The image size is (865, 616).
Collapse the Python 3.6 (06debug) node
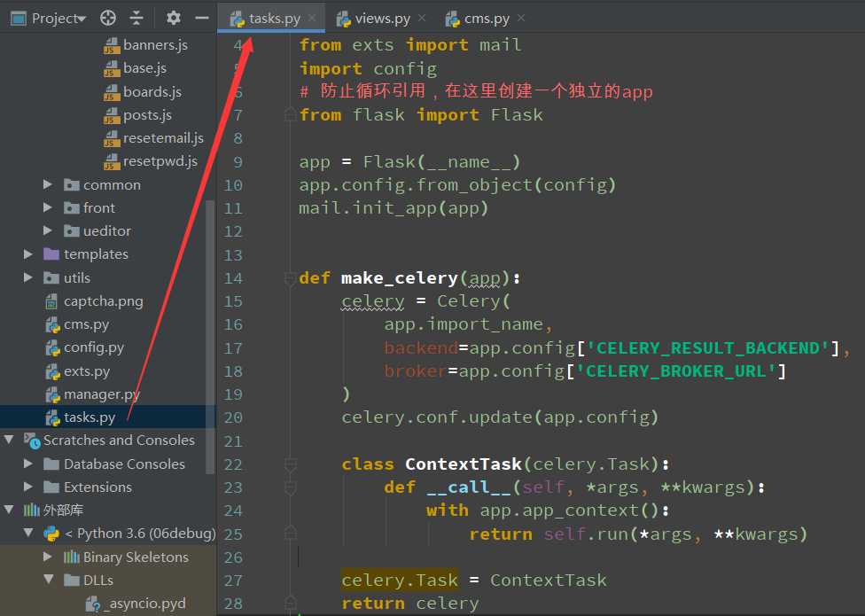(x=28, y=532)
